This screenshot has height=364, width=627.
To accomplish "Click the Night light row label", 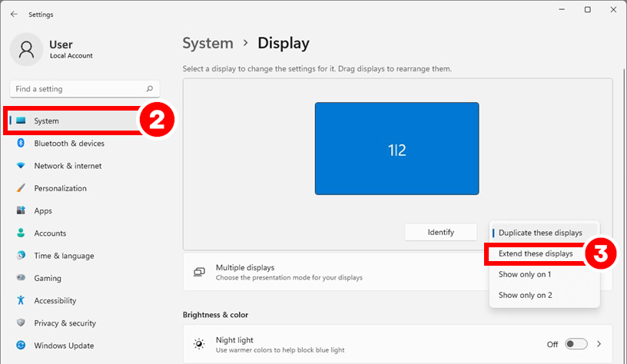I will 234,339.
